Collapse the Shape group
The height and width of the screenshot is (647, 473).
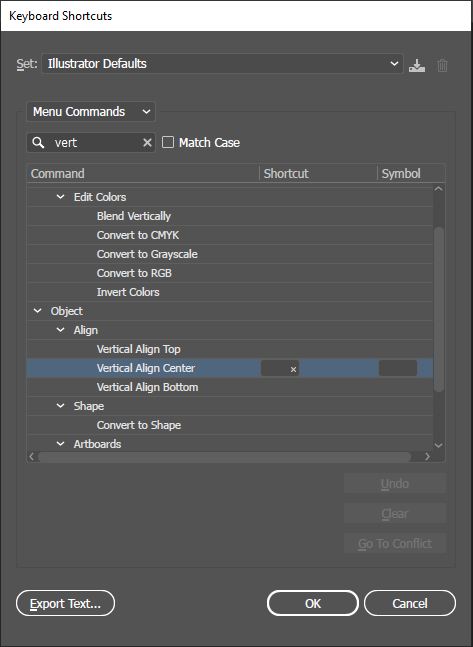click(60, 406)
